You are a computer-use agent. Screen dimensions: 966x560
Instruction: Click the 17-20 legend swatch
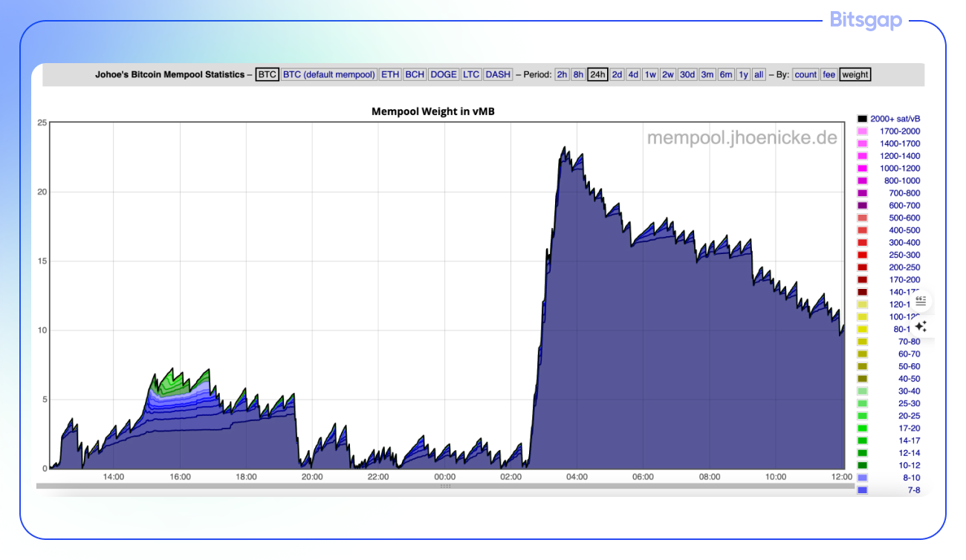tap(863, 428)
